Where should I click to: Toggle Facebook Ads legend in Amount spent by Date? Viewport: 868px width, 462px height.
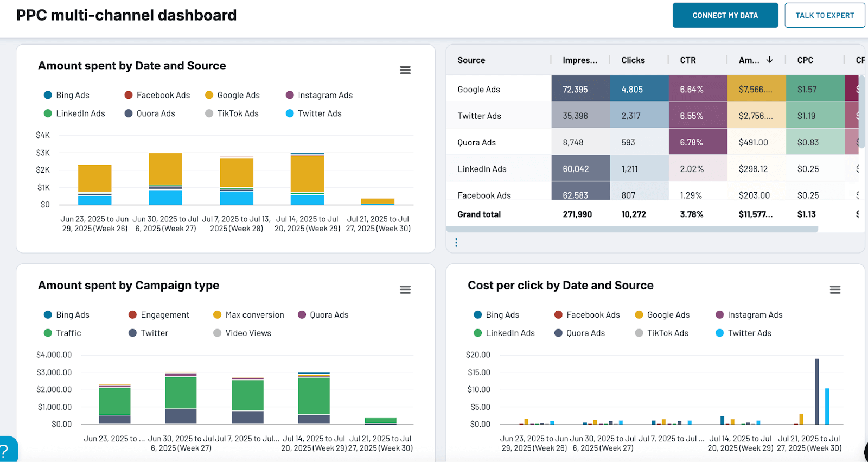[x=163, y=95]
